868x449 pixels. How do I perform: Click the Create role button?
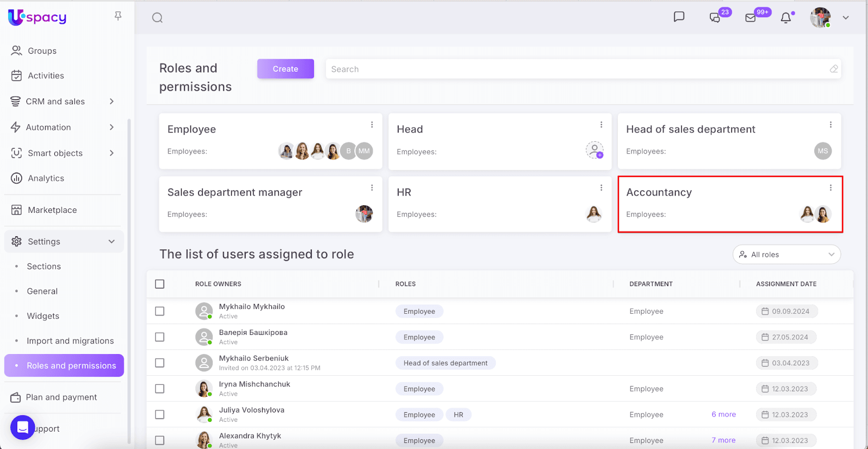point(285,69)
